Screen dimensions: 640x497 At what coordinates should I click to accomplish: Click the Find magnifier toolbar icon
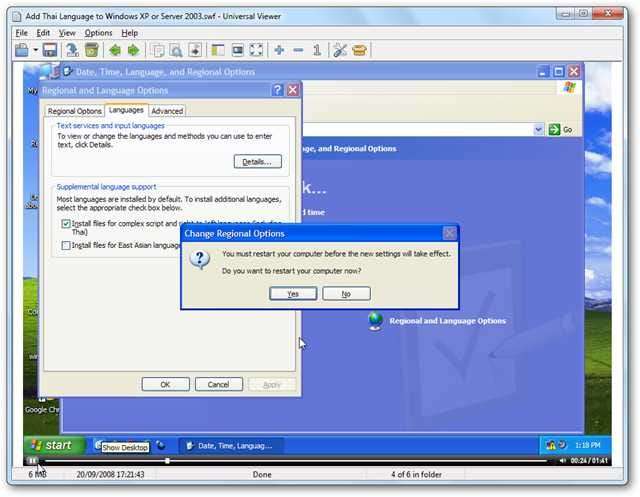(176, 50)
